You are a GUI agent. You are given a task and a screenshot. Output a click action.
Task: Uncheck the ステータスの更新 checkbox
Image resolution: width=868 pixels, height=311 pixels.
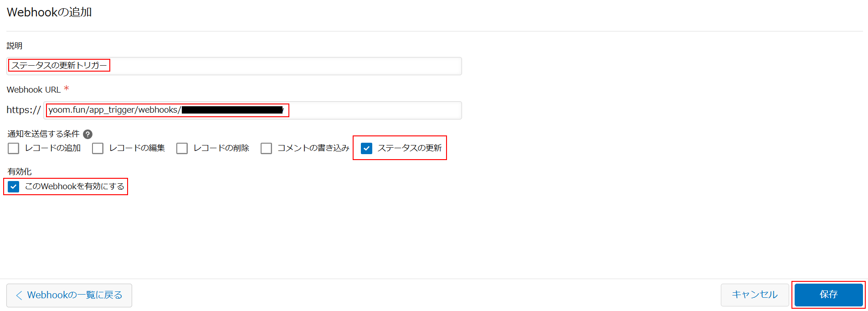pos(366,148)
